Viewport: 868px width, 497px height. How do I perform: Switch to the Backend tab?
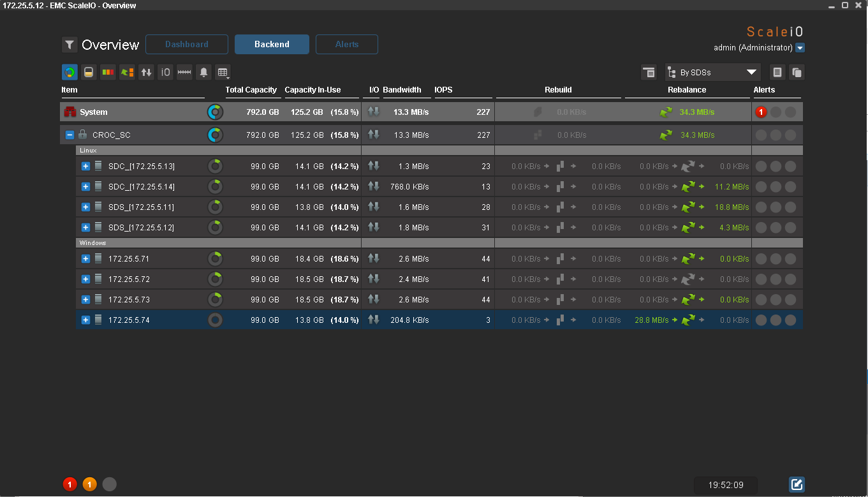coord(272,45)
